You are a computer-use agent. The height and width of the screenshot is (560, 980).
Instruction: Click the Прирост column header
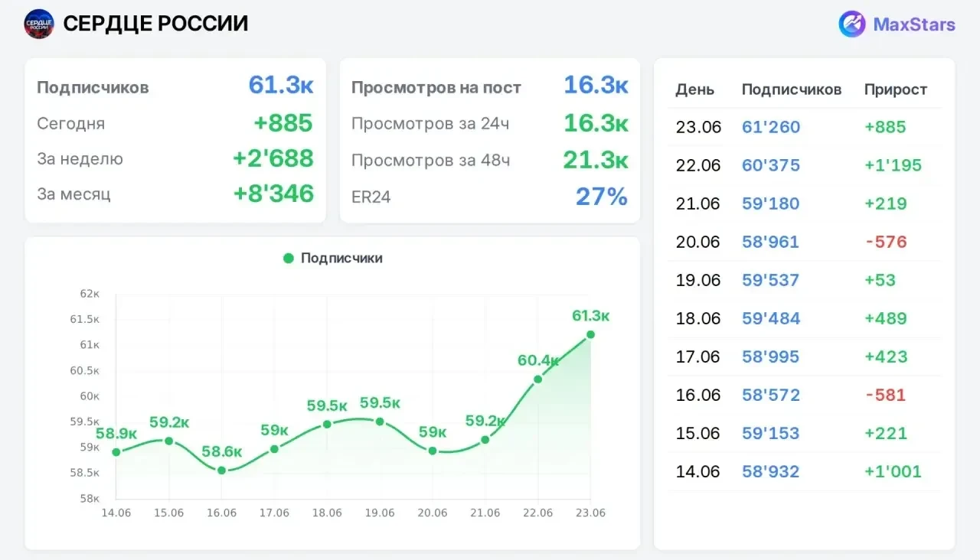896,90
